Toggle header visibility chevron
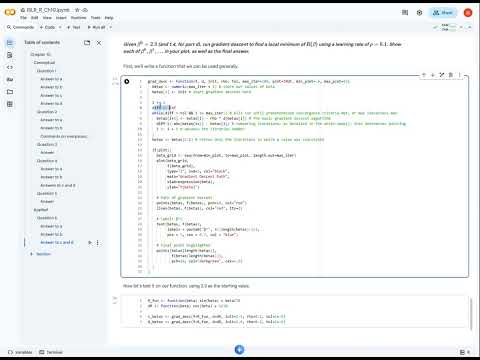The height and width of the screenshot is (360, 480). (x=470, y=27)
